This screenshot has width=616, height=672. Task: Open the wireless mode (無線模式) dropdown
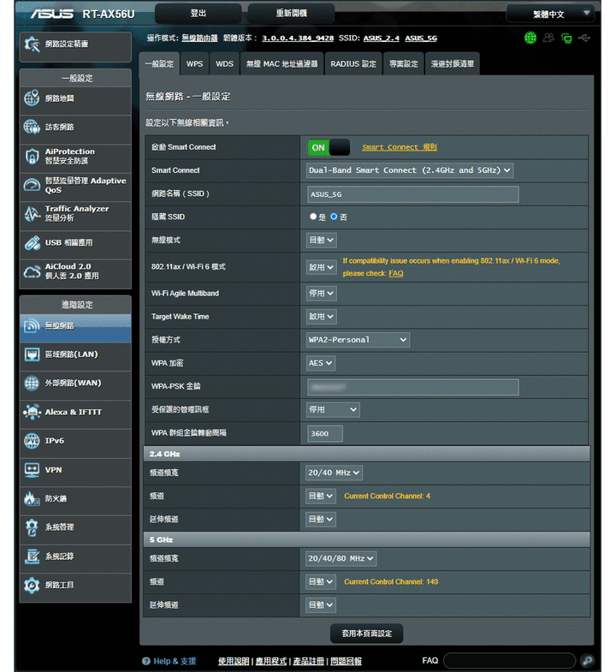click(x=322, y=240)
